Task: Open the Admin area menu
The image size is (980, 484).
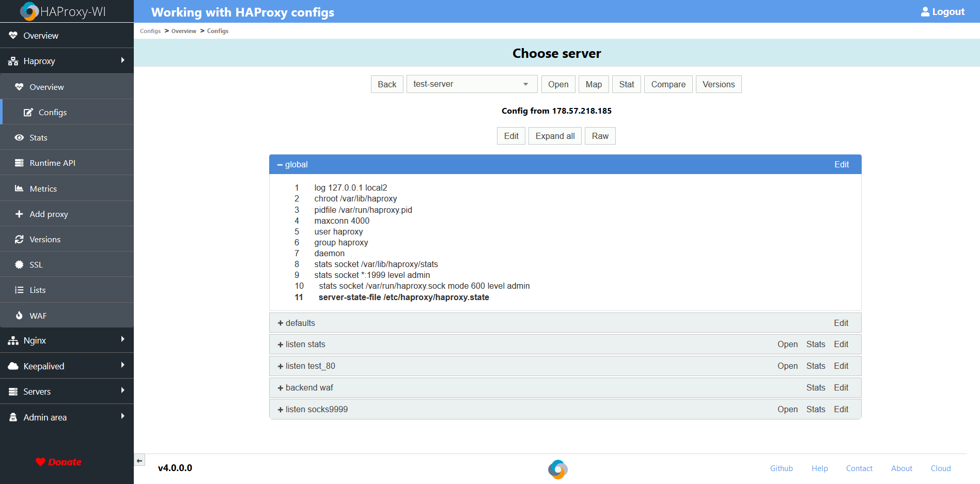Action: [45, 417]
